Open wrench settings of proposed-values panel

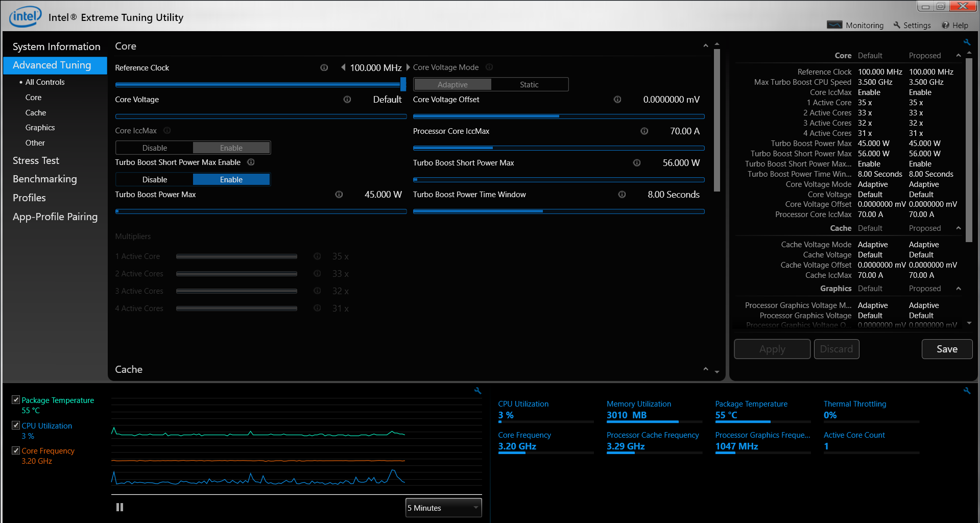967,42
